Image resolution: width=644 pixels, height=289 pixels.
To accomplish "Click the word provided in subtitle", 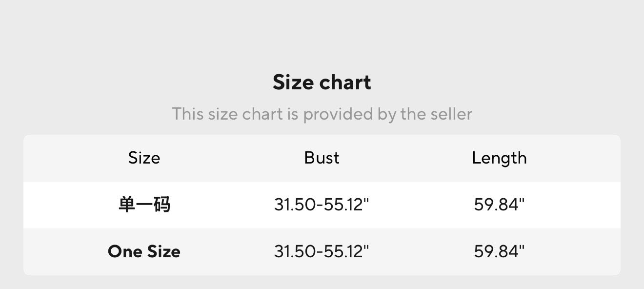I will point(338,114).
